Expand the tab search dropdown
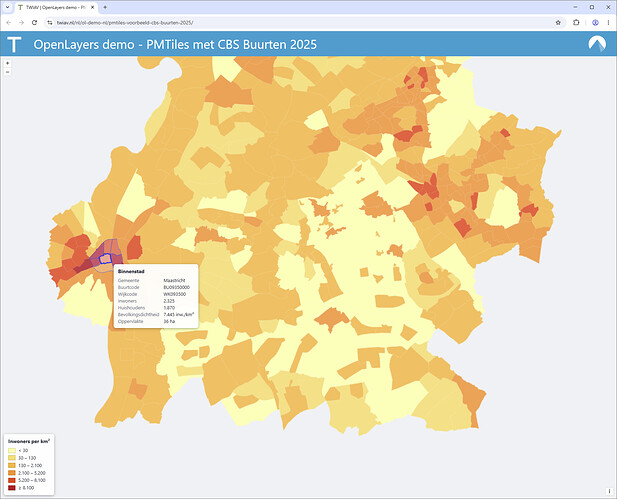This screenshot has height=499, width=617. point(7,7)
